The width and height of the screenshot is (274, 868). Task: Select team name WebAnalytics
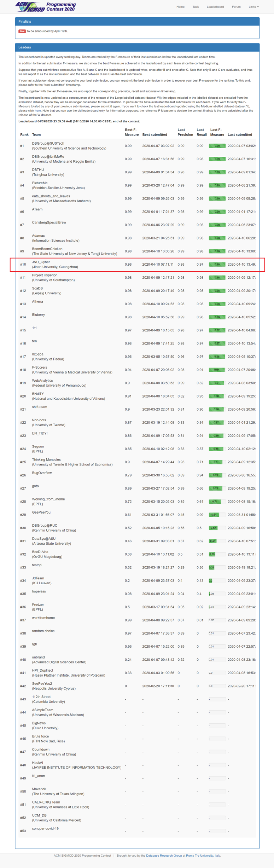42,381
